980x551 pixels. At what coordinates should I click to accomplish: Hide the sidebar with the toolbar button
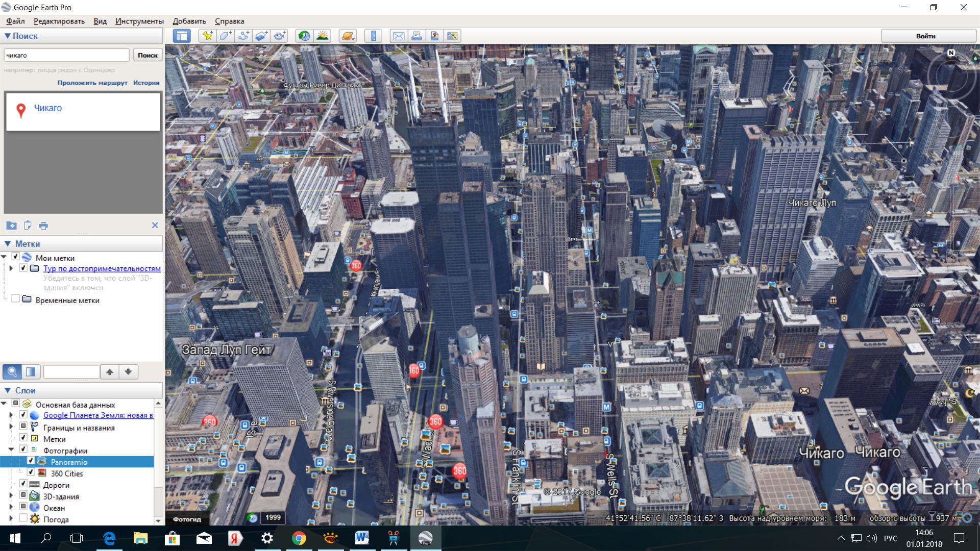point(181,36)
